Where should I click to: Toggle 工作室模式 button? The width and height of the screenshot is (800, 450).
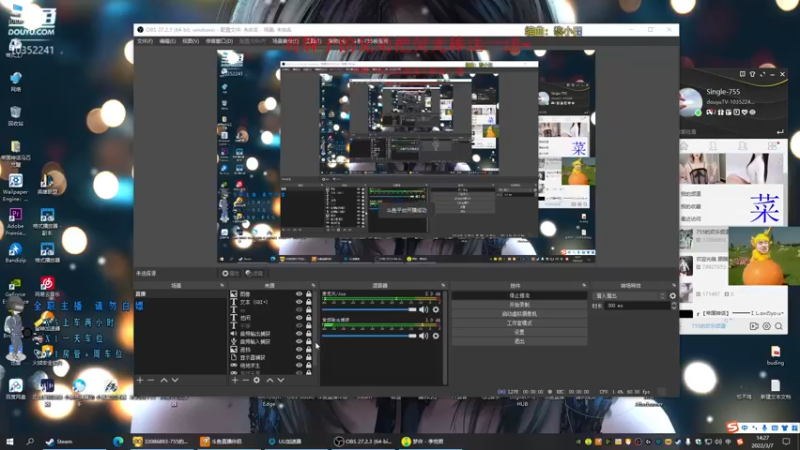pos(519,323)
